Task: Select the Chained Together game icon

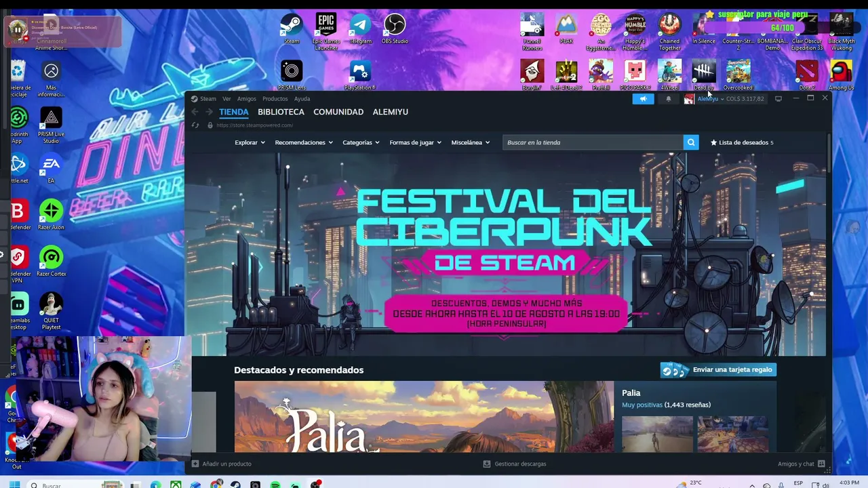Action: click(x=669, y=31)
